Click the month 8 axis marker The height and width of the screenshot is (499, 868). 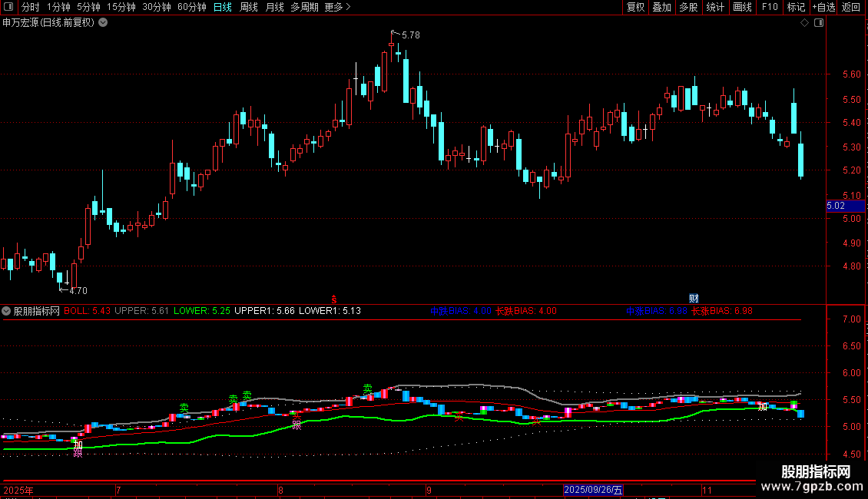tap(280, 490)
